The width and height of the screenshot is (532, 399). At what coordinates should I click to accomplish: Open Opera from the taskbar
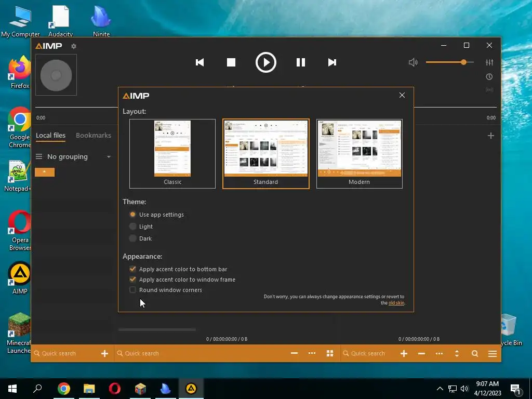click(115, 389)
